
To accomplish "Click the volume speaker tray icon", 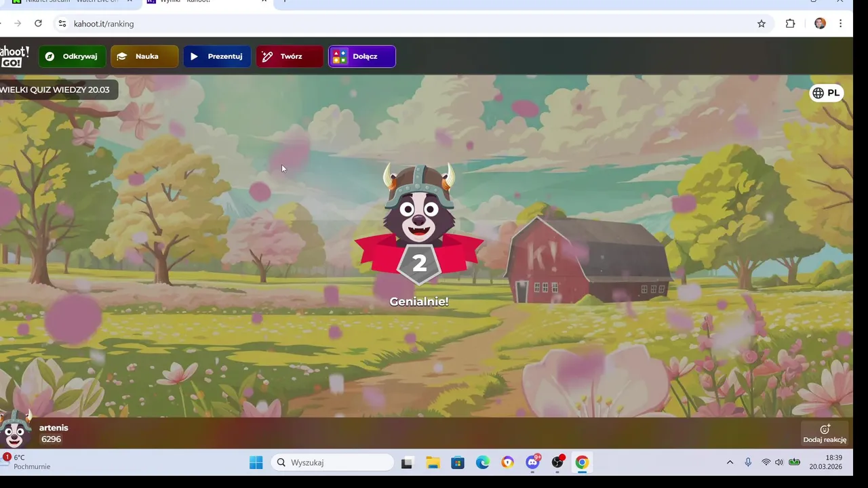I will tap(779, 462).
